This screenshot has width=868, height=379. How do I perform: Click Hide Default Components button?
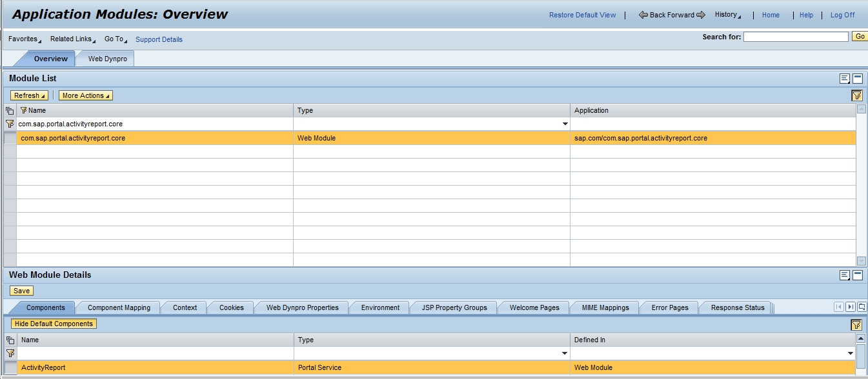[54, 324]
